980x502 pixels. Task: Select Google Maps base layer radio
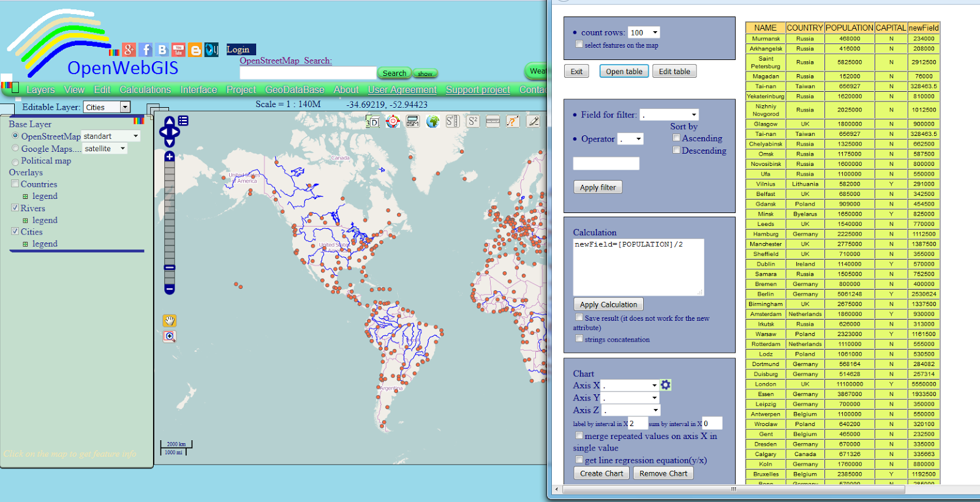(15, 148)
